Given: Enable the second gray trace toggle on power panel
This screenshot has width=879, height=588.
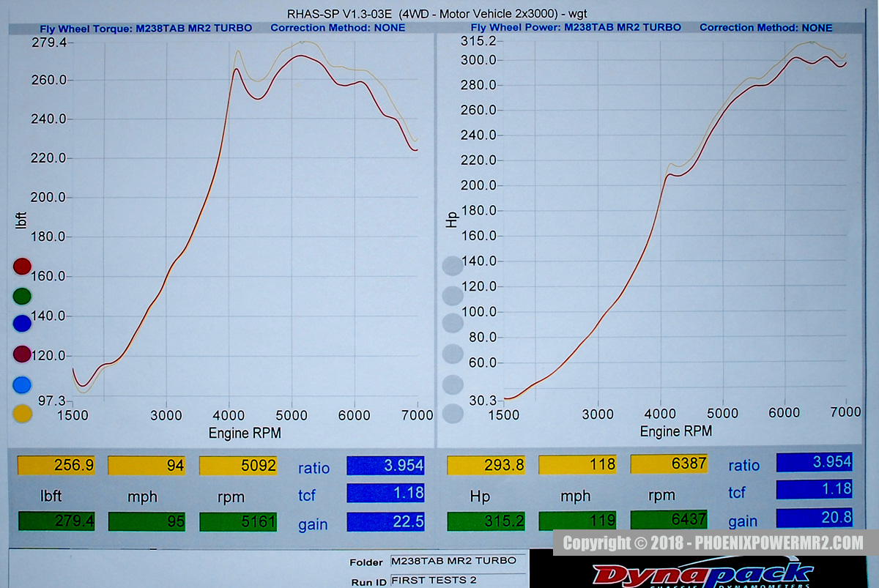Looking at the screenshot, I should [x=453, y=296].
